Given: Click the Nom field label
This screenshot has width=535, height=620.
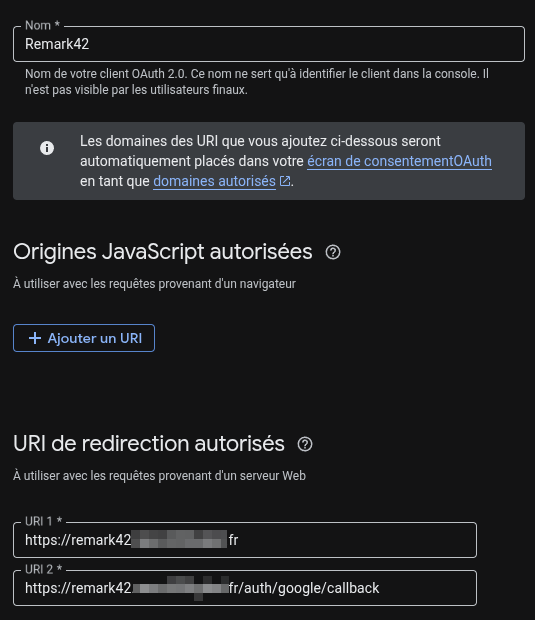Looking at the screenshot, I should tap(42, 25).
